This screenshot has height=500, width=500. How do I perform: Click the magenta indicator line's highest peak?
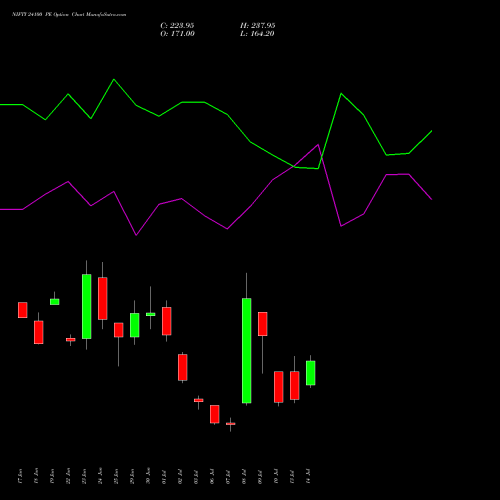click(x=318, y=145)
